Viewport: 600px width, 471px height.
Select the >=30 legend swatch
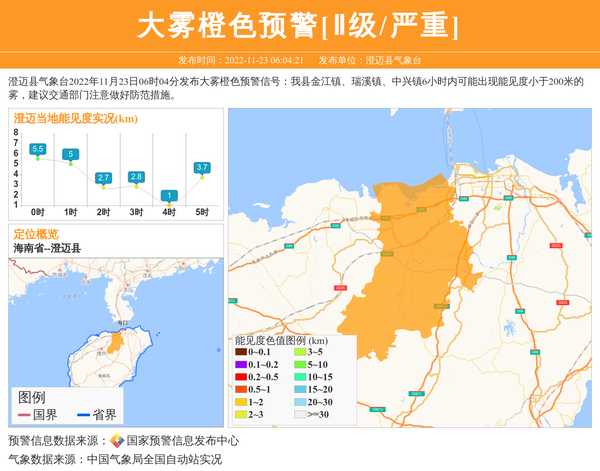pos(299,413)
